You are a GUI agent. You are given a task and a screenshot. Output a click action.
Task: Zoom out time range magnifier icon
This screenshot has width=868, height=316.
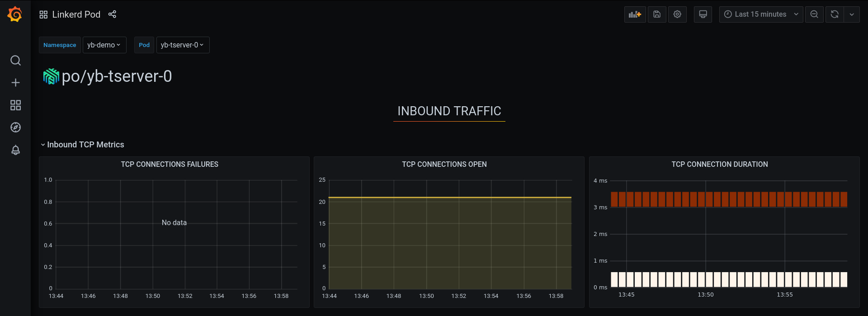[814, 14]
